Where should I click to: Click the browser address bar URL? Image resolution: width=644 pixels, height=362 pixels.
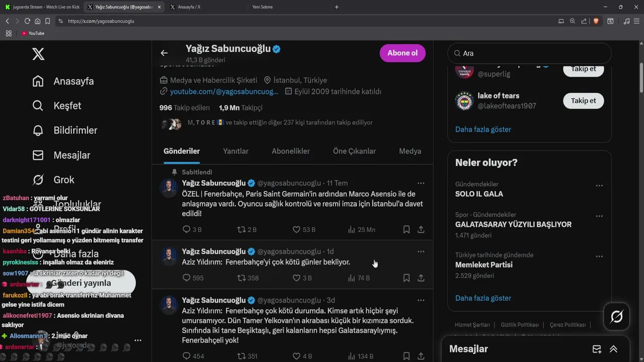(101, 21)
